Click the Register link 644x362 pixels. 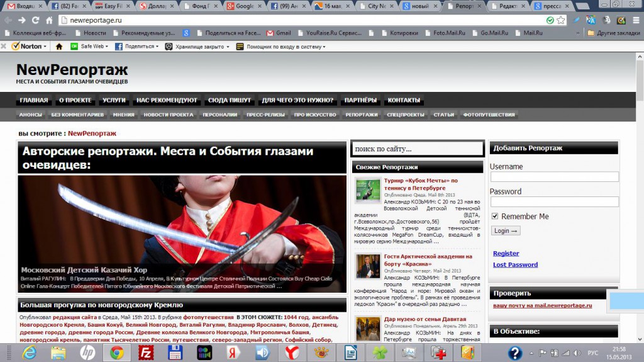pyautogui.click(x=506, y=253)
